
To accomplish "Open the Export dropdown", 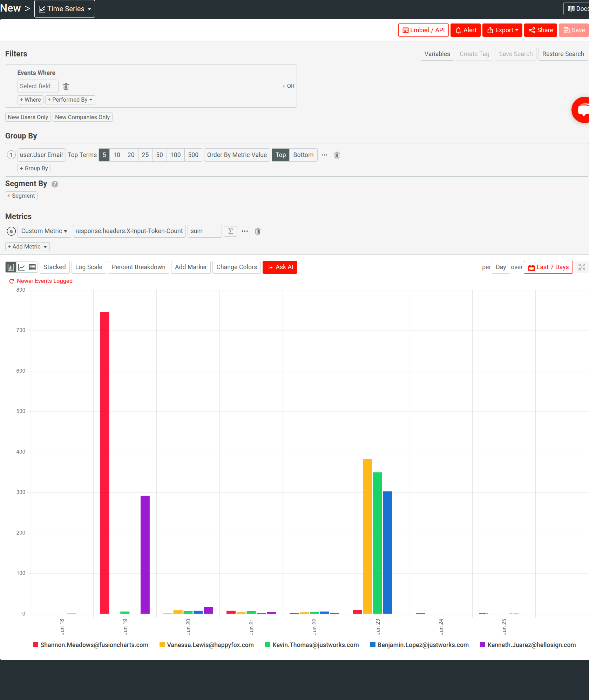I will [x=502, y=30].
